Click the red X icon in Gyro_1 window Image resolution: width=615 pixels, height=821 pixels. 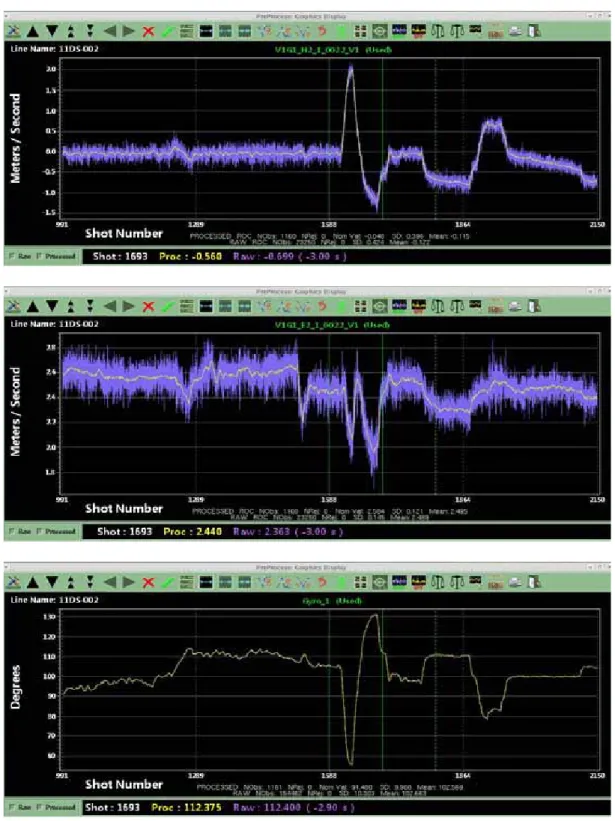click(149, 582)
